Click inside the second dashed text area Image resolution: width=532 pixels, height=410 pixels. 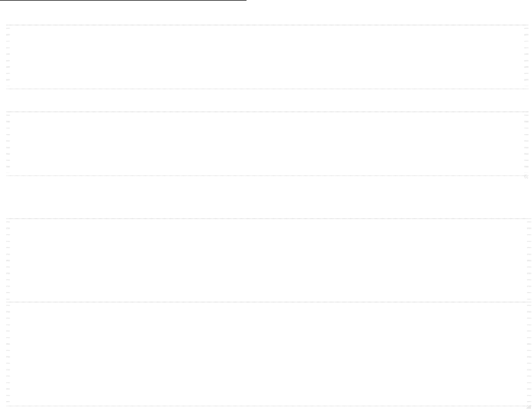click(x=267, y=144)
